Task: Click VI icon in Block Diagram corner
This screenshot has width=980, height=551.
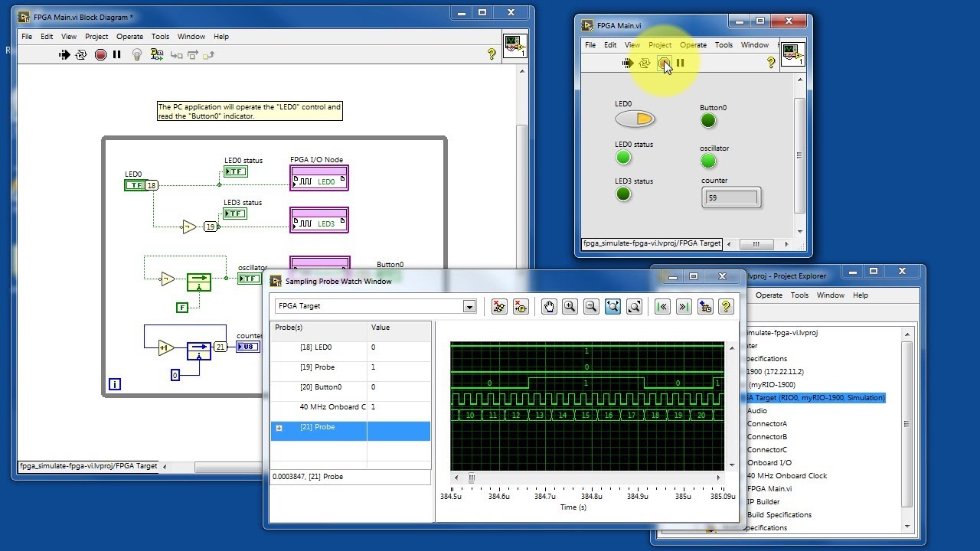Action: click(x=514, y=44)
